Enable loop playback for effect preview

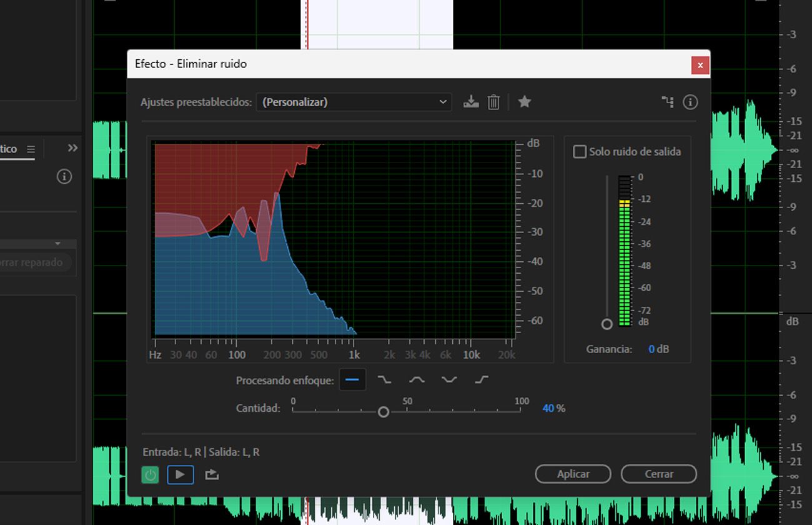[212, 474]
